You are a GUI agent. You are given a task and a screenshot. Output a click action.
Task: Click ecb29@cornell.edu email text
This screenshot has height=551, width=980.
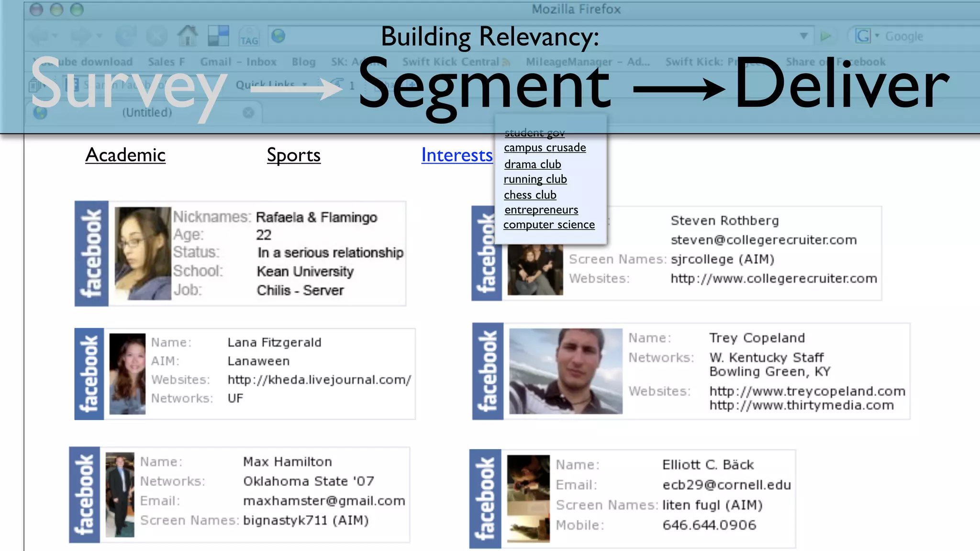pyautogui.click(x=727, y=485)
